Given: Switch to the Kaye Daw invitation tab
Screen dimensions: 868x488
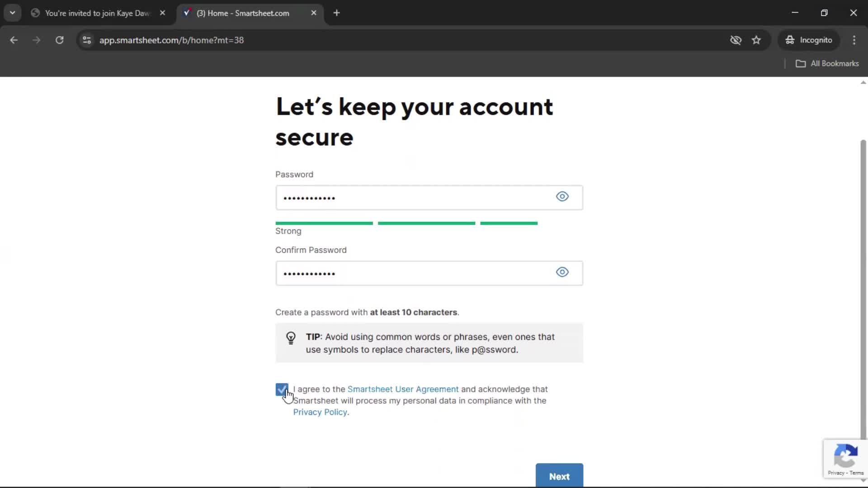Looking at the screenshot, I should pyautogui.click(x=97, y=13).
